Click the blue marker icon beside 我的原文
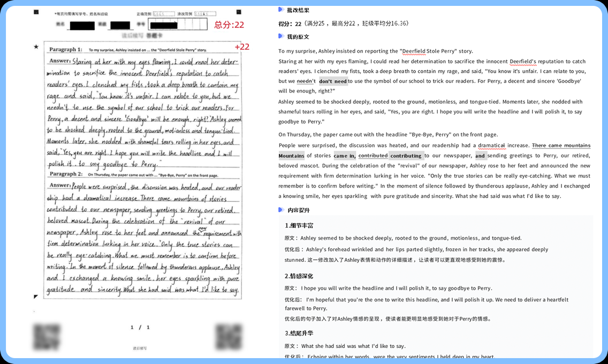 coord(281,36)
